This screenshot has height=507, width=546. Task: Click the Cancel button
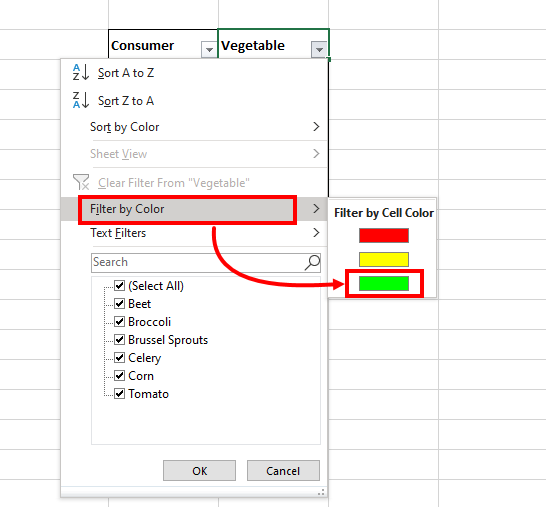tap(283, 471)
